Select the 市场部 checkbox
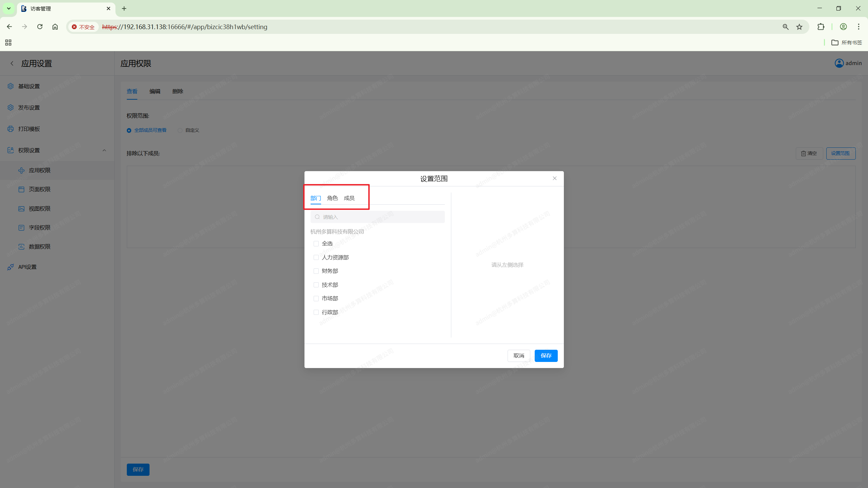Image resolution: width=868 pixels, height=488 pixels. click(x=316, y=299)
